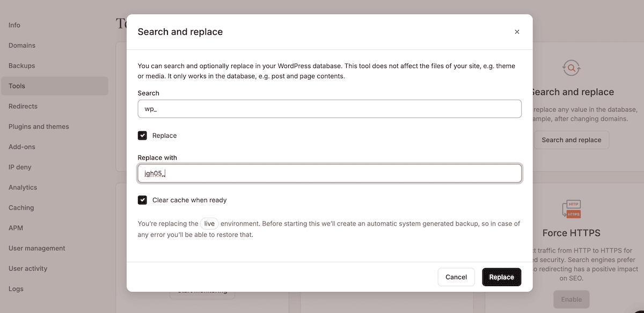The width and height of the screenshot is (644, 313).
Task: Go to Add-ons in the sidebar
Action: 22,147
